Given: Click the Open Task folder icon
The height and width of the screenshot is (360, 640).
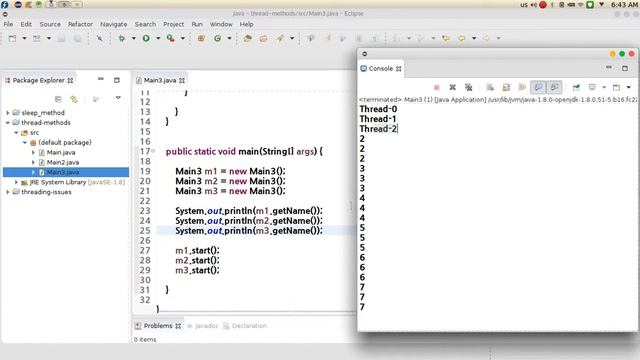Looking at the screenshot, I should pos(263,38).
